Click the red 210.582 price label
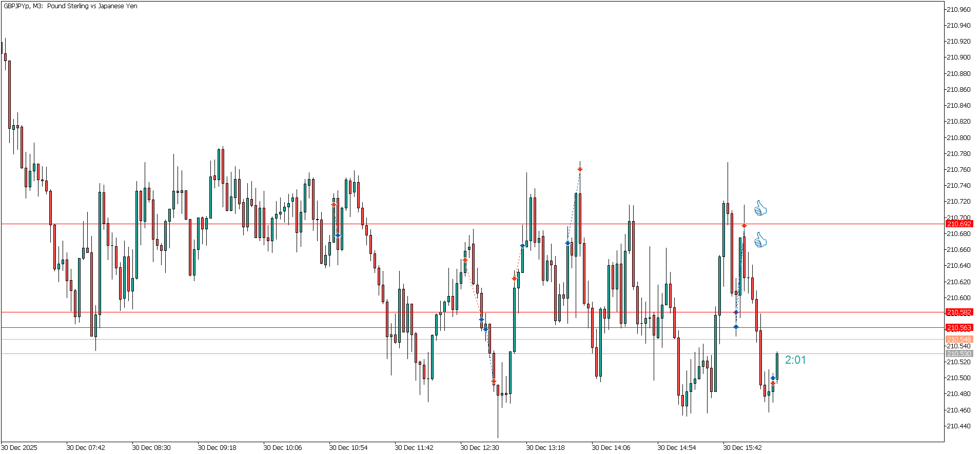Screen dimensions: 980x454 pos(958,312)
